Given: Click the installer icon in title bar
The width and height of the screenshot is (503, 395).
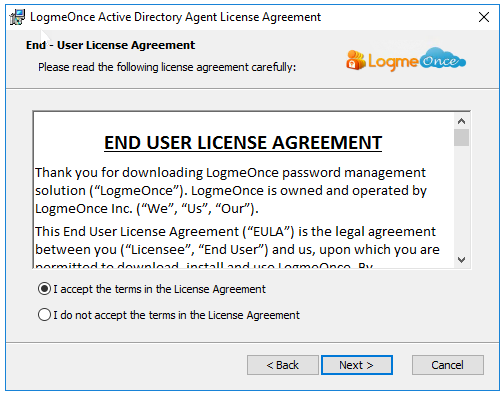Looking at the screenshot, I should (17, 17).
